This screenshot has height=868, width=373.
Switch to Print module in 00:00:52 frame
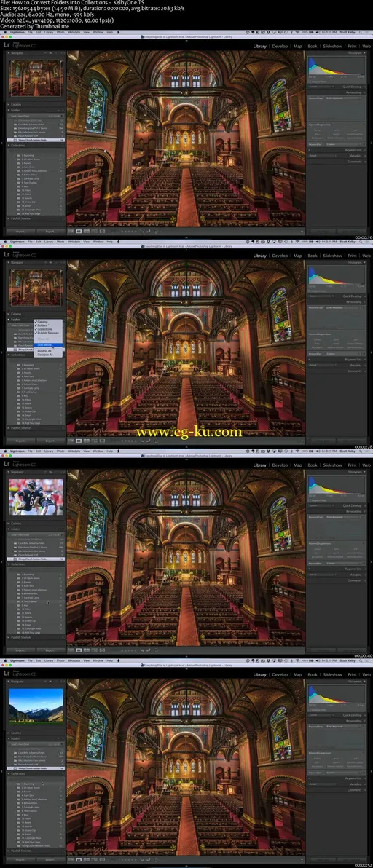click(352, 674)
